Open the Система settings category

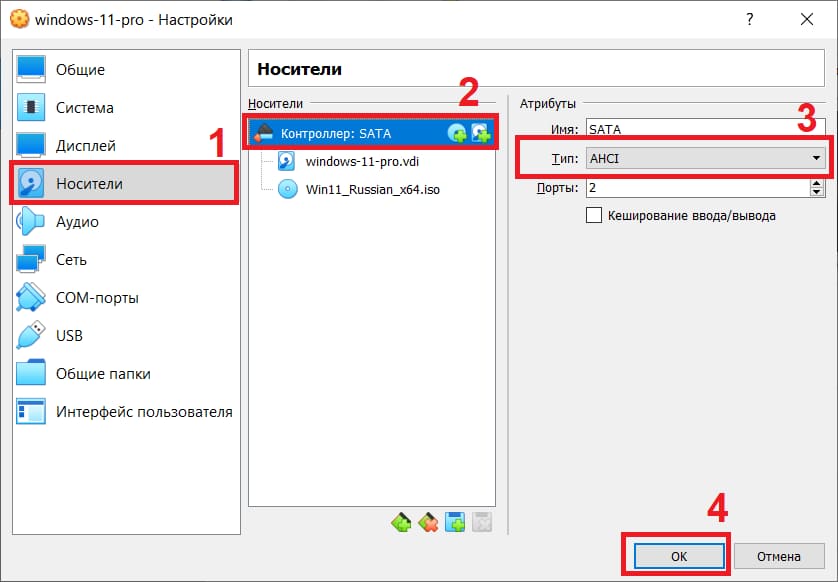pyautogui.click(x=126, y=107)
